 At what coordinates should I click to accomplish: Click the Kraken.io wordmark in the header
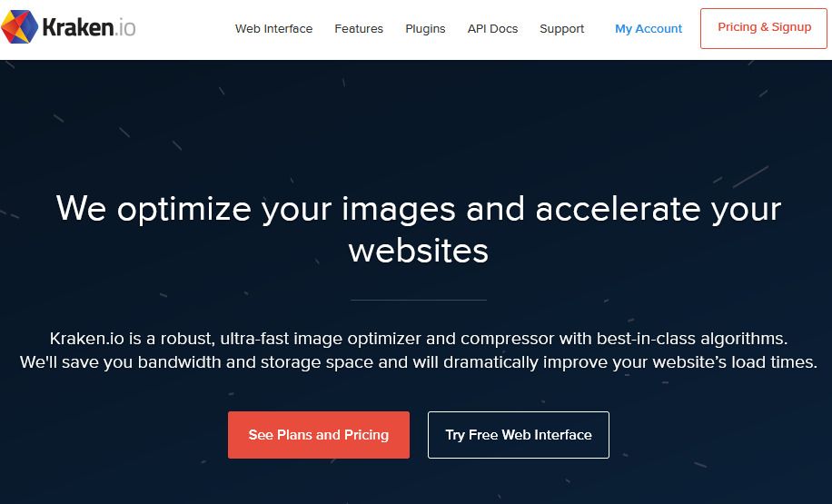coord(89,27)
